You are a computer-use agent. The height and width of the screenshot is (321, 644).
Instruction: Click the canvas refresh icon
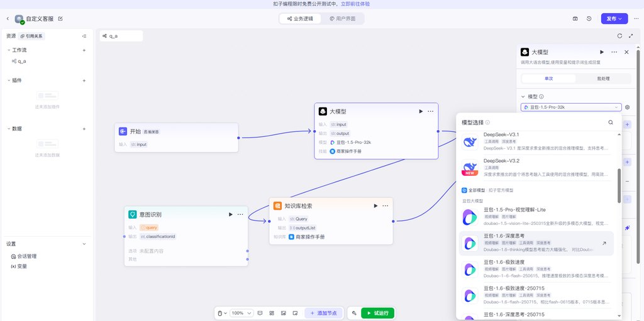pyautogui.click(x=619, y=36)
